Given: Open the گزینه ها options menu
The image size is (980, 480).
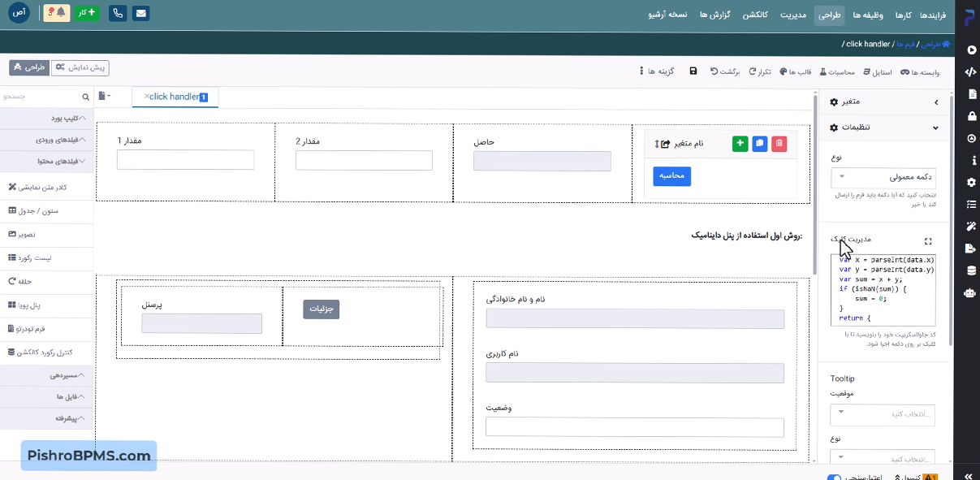Looking at the screenshot, I should (x=657, y=71).
